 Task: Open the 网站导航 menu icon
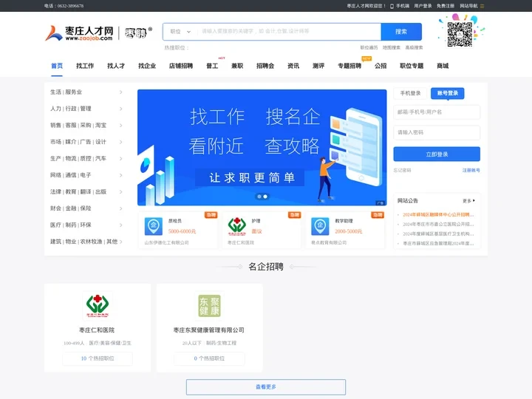tap(482, 6)
